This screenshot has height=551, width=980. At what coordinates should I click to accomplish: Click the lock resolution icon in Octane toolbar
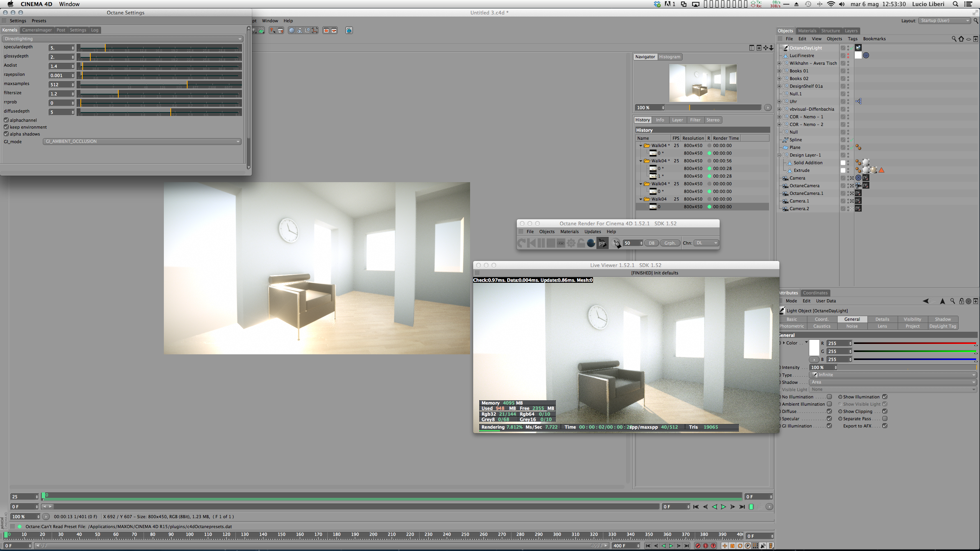(581, 243)
